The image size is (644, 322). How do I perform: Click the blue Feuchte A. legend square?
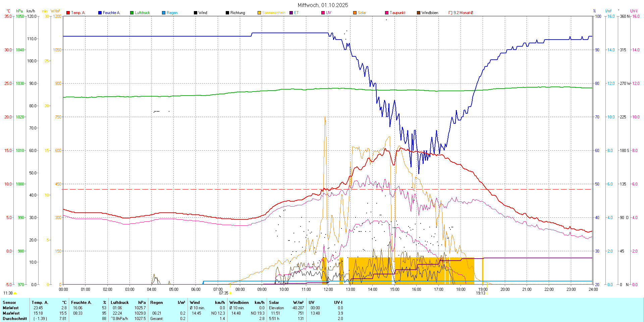tap(100, 13)
